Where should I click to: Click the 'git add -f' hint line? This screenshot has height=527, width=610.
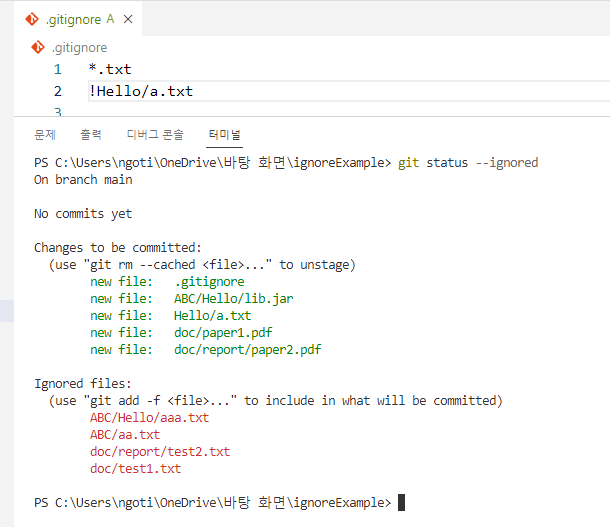(x=275, y=401)
